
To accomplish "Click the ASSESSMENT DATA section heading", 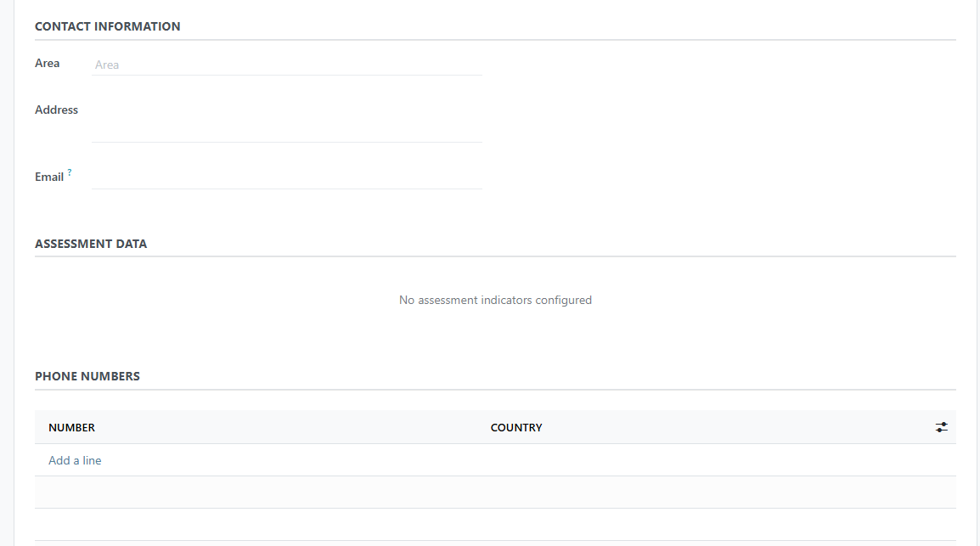I will pos(91,244).
